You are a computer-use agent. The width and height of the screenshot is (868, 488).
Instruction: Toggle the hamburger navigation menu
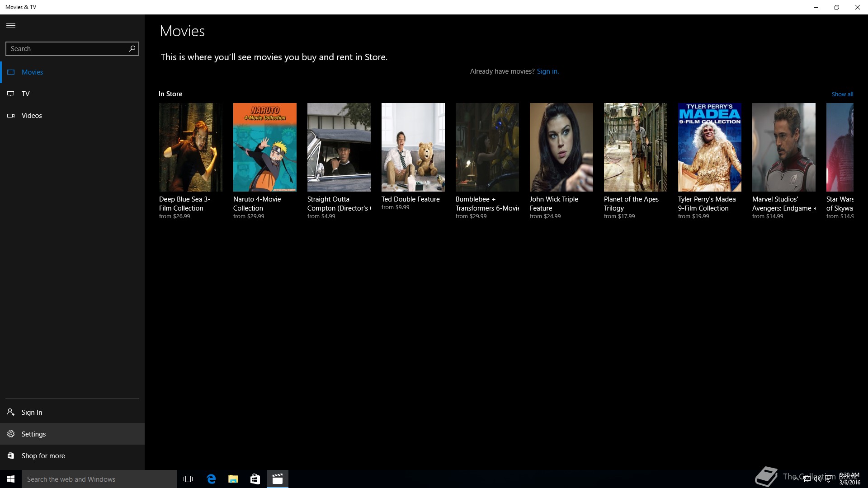(x=11, y=26)
